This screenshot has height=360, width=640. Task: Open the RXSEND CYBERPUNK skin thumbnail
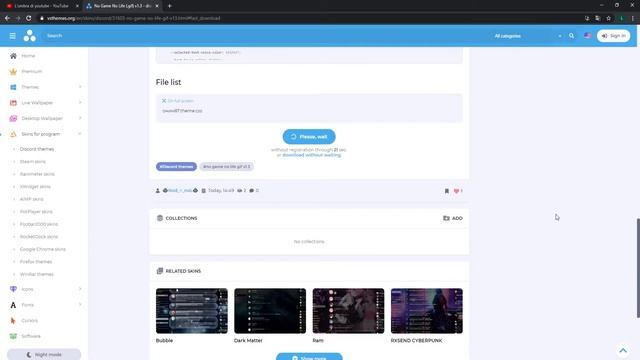click(427, 311)
